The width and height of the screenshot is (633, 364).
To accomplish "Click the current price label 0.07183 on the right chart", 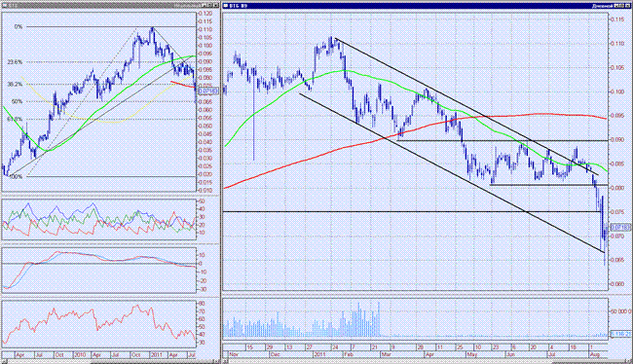I will 621,227.
